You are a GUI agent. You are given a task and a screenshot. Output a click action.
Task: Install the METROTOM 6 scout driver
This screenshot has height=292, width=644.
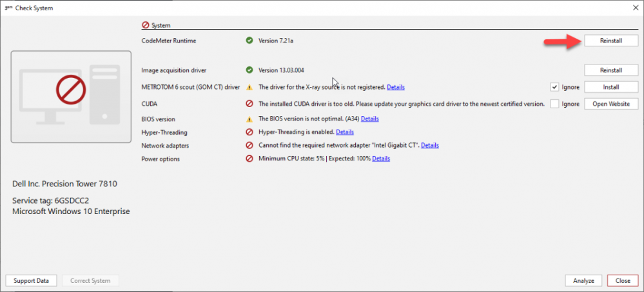point(610,87)
